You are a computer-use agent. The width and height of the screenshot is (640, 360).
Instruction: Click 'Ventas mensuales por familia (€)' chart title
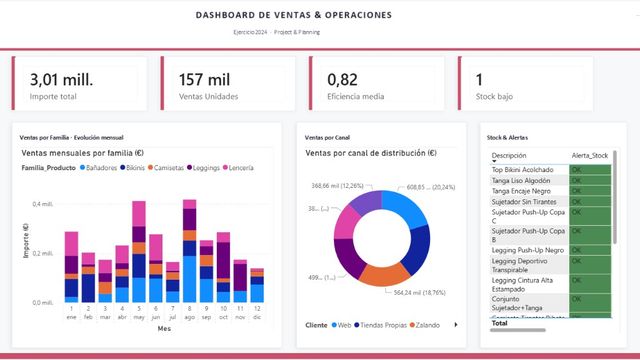pos(82,153)
